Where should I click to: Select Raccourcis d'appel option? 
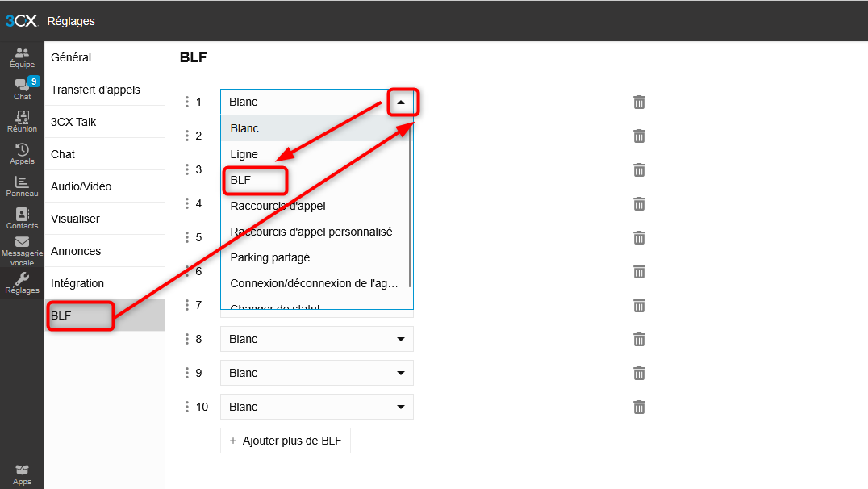pyautogui.click(x=315, y=206)
